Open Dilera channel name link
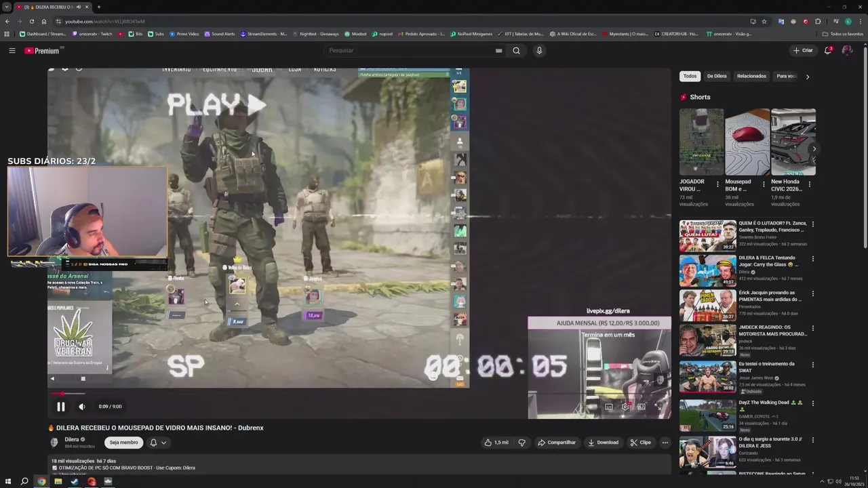 pos(72,439)
